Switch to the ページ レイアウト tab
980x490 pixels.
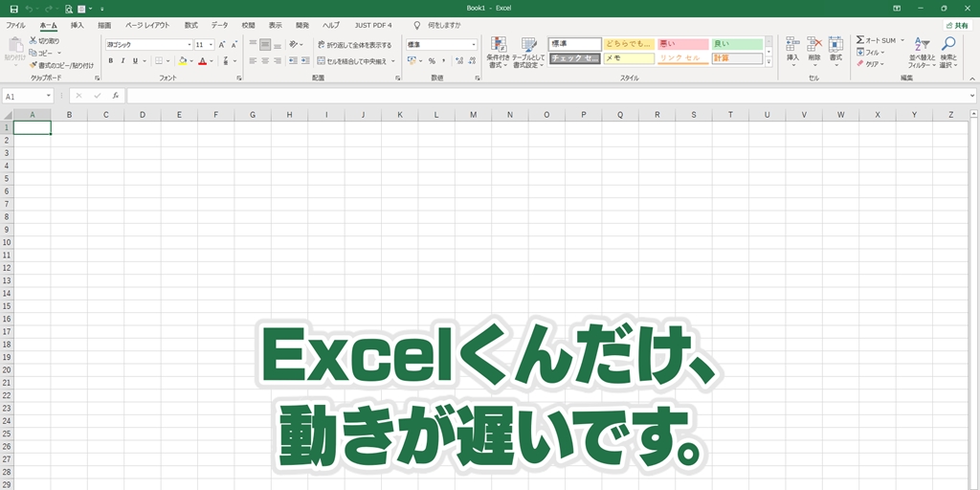[x=147, y=26]
